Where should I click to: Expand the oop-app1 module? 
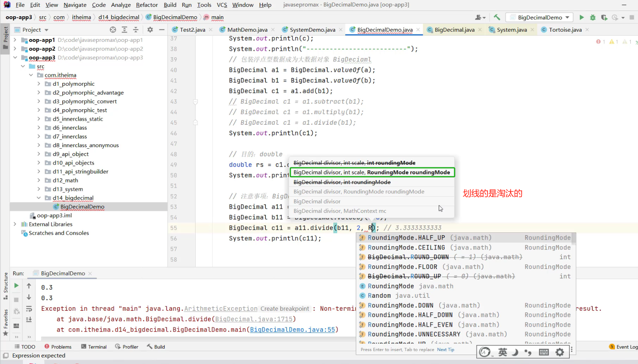tap(15, 40)
